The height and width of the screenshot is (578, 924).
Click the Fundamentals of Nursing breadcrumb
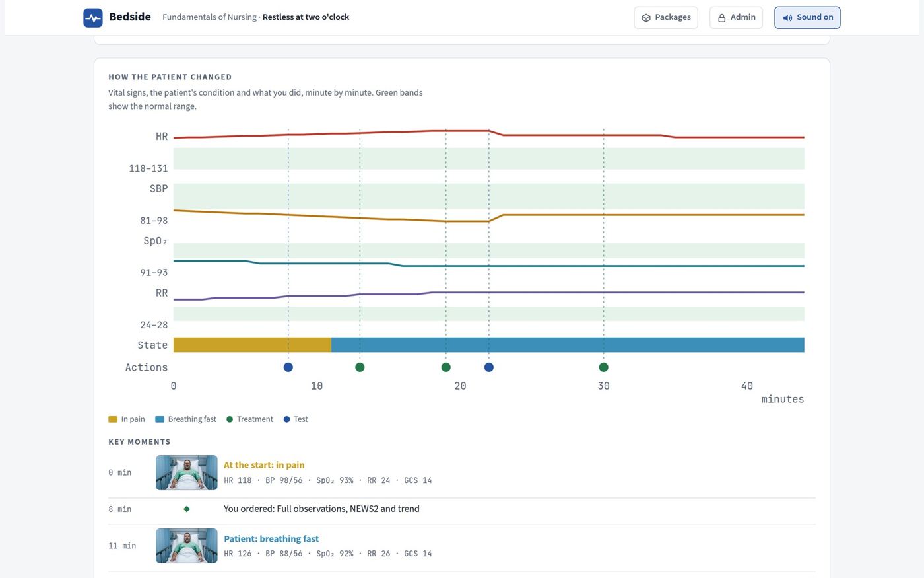coord(209,17)
